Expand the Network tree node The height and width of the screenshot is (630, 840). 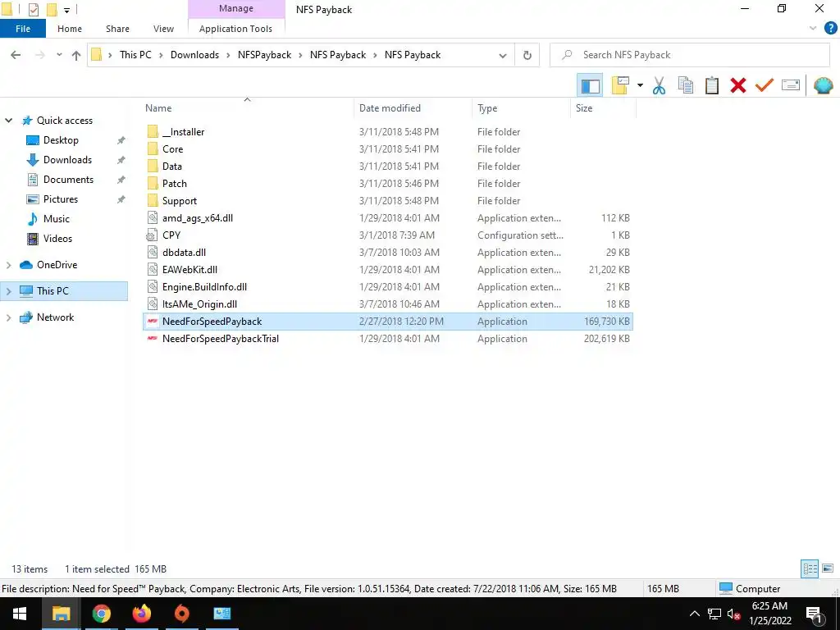coord(8,317)
